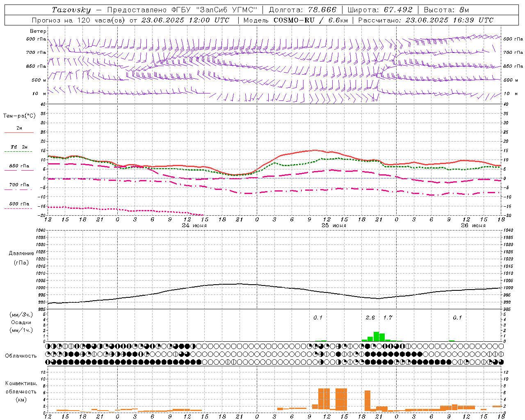Click the longitude value "Долгота: 78.666"

tap(302, 10)
